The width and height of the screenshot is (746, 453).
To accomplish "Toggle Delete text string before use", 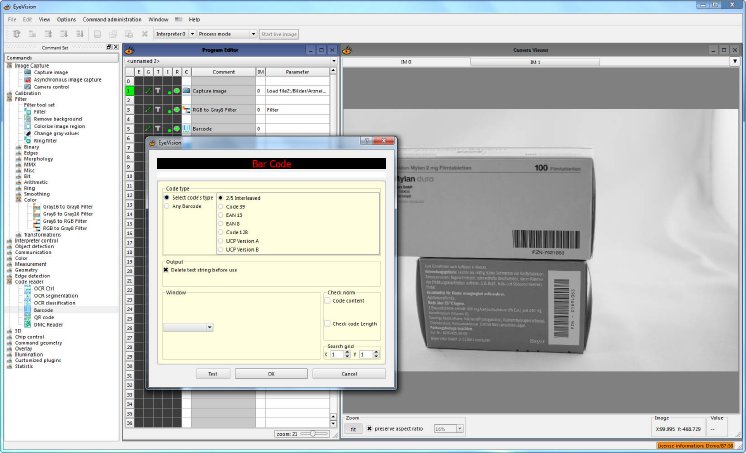I will point(167,270).
